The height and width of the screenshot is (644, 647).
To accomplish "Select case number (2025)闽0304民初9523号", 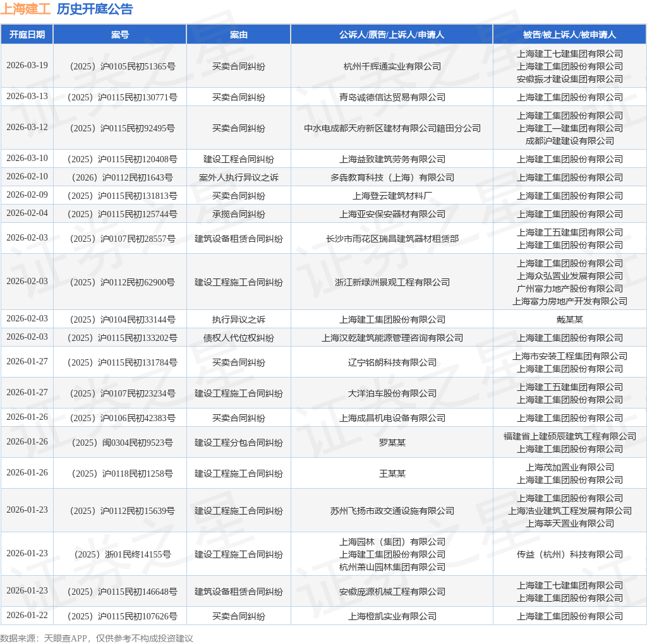I will coord(123,443).
